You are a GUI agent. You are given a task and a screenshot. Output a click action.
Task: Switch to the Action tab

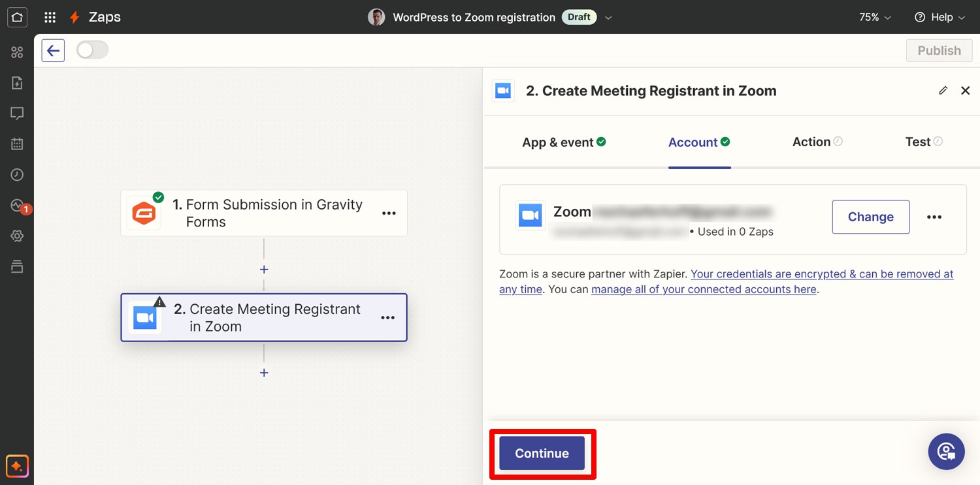[817, 142]
